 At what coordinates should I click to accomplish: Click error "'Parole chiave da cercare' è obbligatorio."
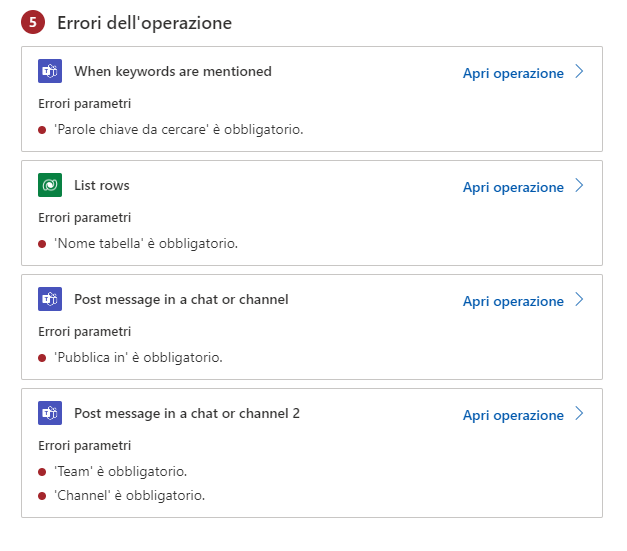pyautogui.click(x=179, y=130)
